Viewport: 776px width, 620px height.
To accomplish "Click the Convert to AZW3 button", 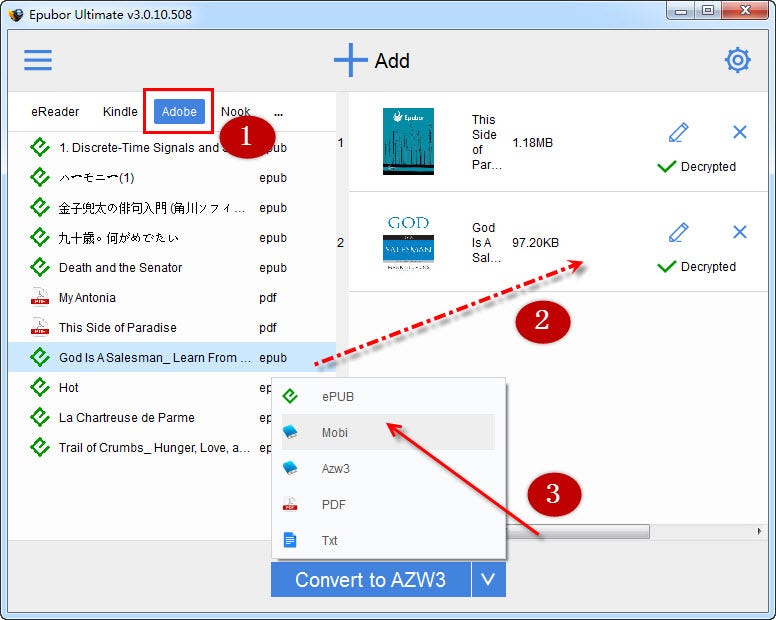I will [371, 579].
